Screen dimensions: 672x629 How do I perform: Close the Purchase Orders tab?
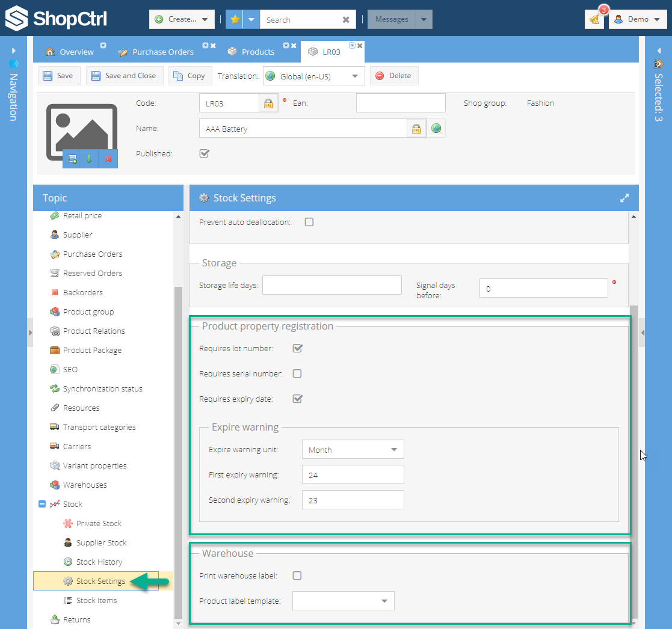pos(213,46)
